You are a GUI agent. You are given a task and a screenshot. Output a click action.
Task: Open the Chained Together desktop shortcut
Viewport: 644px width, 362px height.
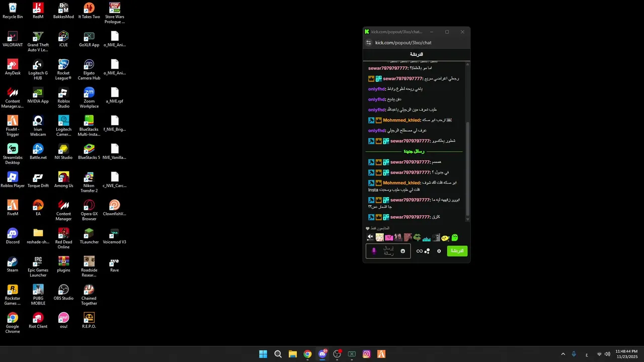click(89, 295)
